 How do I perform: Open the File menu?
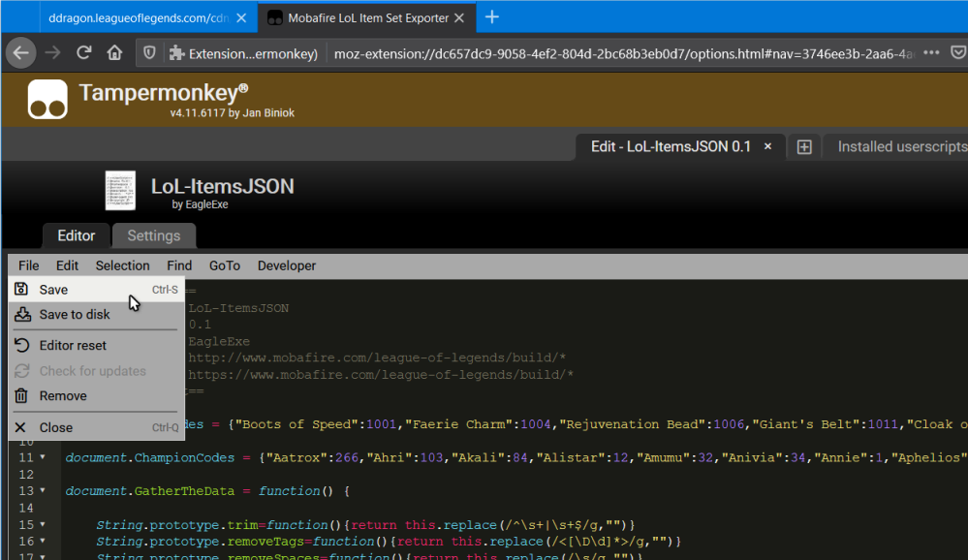click(28, 265)
